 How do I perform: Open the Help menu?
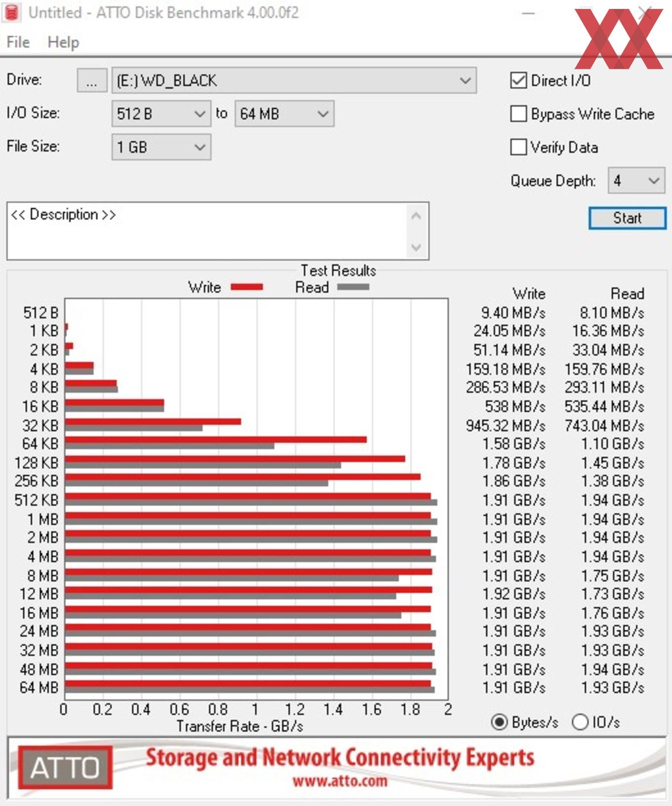pyautogui.click(x=63, y=42)
